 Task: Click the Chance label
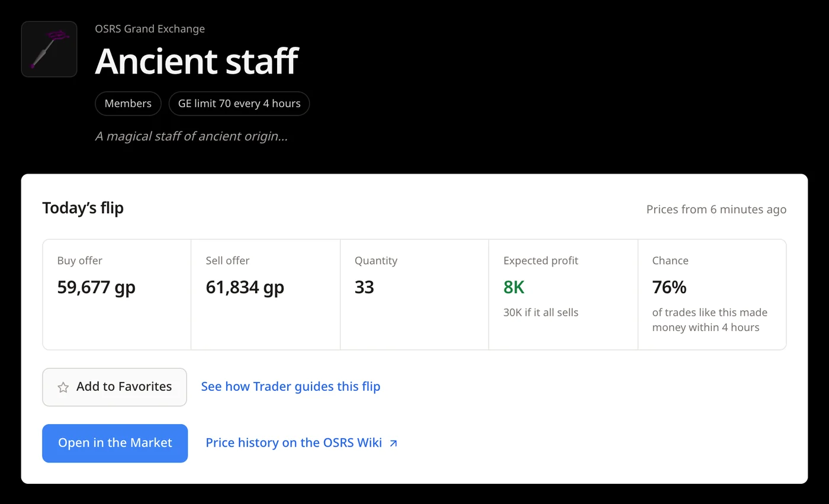670,261
